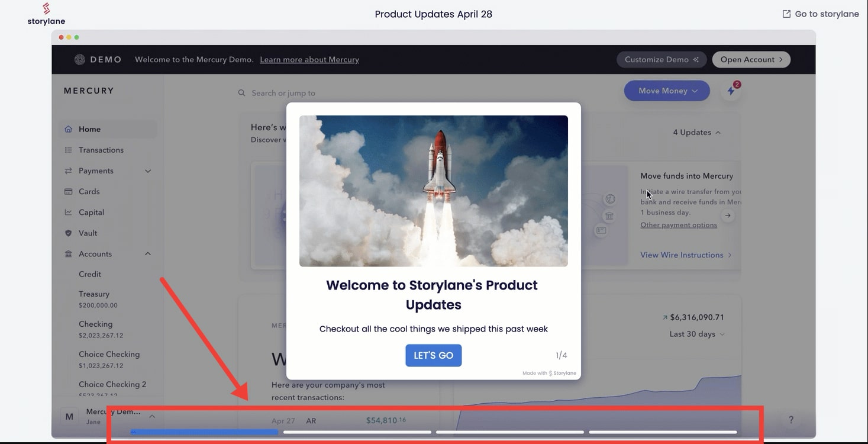868x444 pixels.
Task: Open the Other payment options link
Action: (679, 225)
